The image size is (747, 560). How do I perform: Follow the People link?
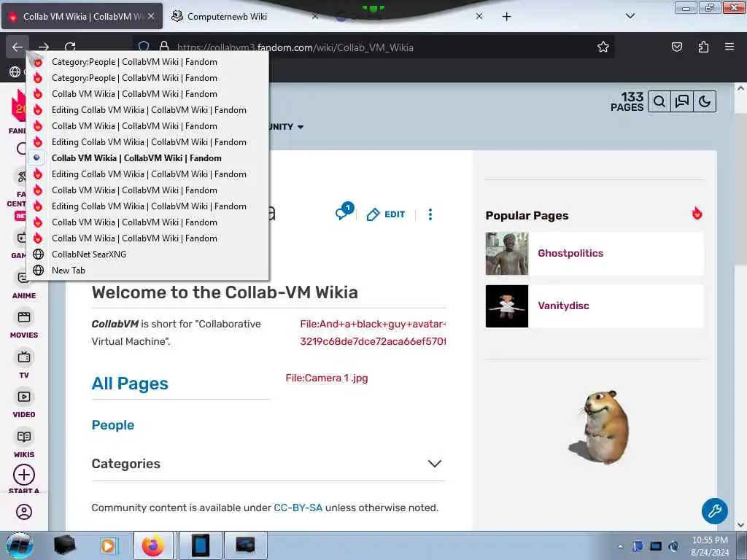(113, 425)
